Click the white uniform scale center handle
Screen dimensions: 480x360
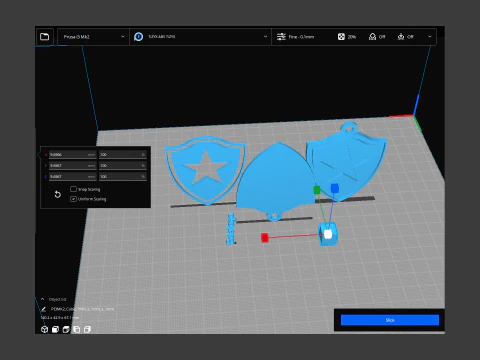(x=328, y=234)
